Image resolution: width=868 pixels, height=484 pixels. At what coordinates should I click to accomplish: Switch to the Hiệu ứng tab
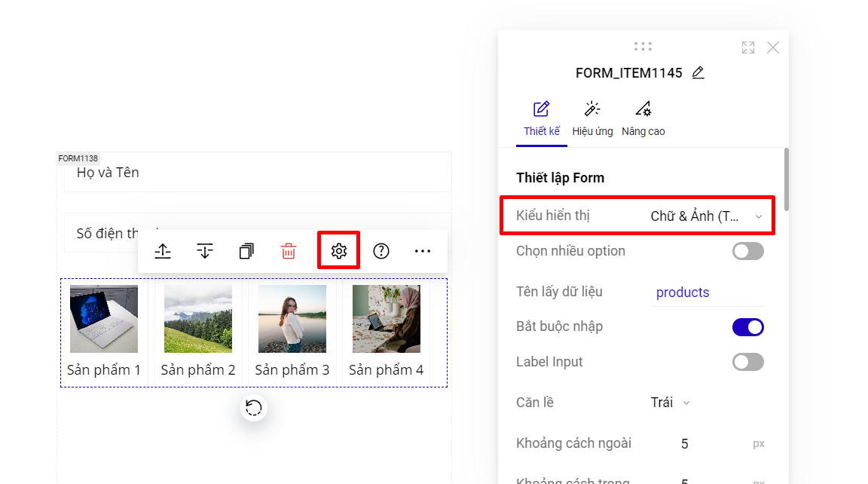pyautogui.click(x=592, y=118)
